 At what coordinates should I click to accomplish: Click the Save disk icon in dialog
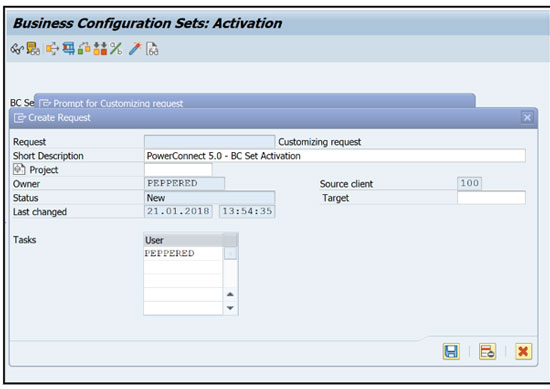[x=451, y=351]
